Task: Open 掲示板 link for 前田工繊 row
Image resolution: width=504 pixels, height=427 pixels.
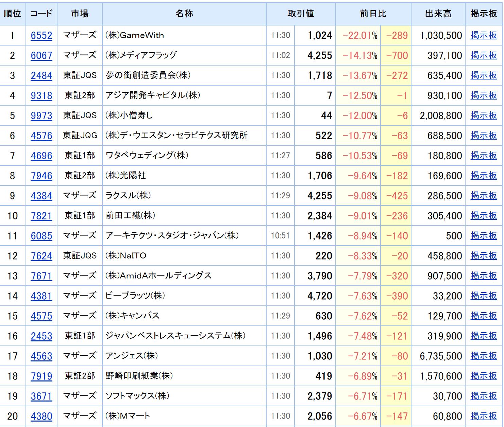Action: click(484, 215)
